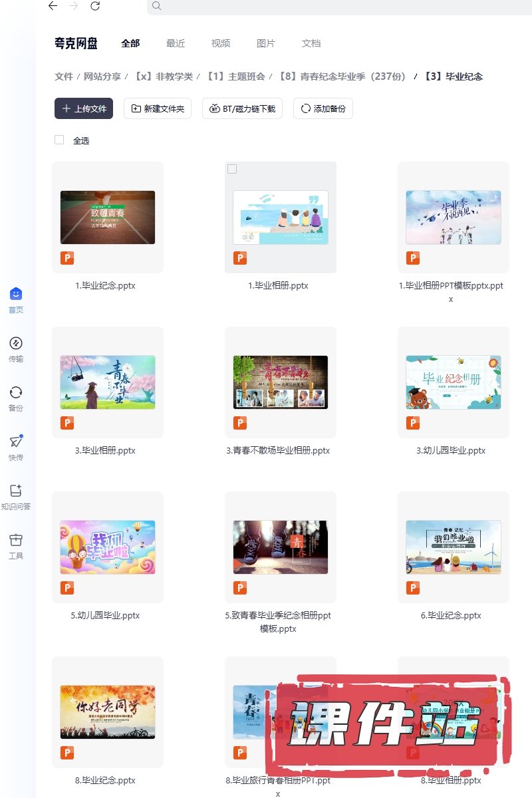The image size is (532, 798).
Task: Go to 网站分享 in breadcrumb path
Action: click(102, 76)
